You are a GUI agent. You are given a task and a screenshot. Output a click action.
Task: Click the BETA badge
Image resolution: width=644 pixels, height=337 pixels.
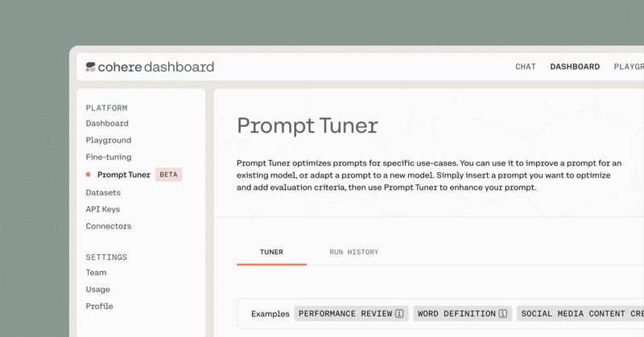point(168,175)
